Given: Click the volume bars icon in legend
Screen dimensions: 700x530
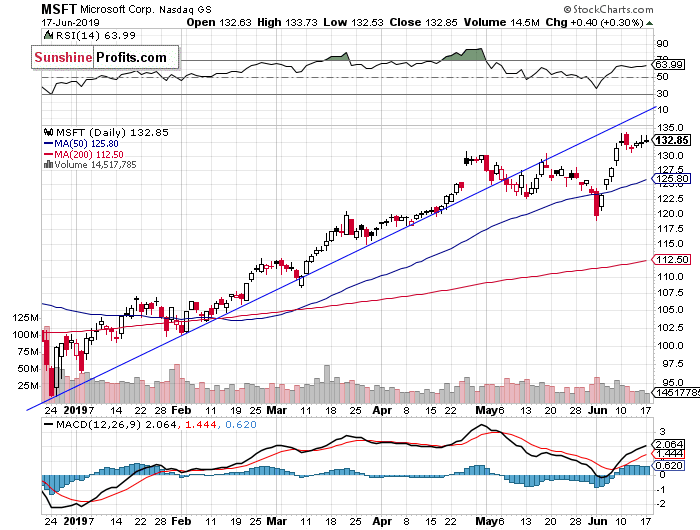Looking at the screenshot, I should pos(48,165).
